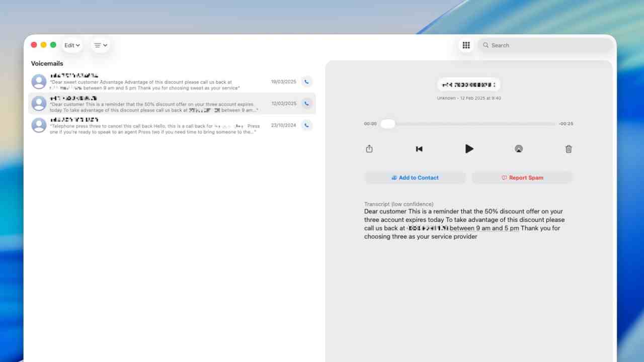Click the Add to Contact button

click(415, 177)
